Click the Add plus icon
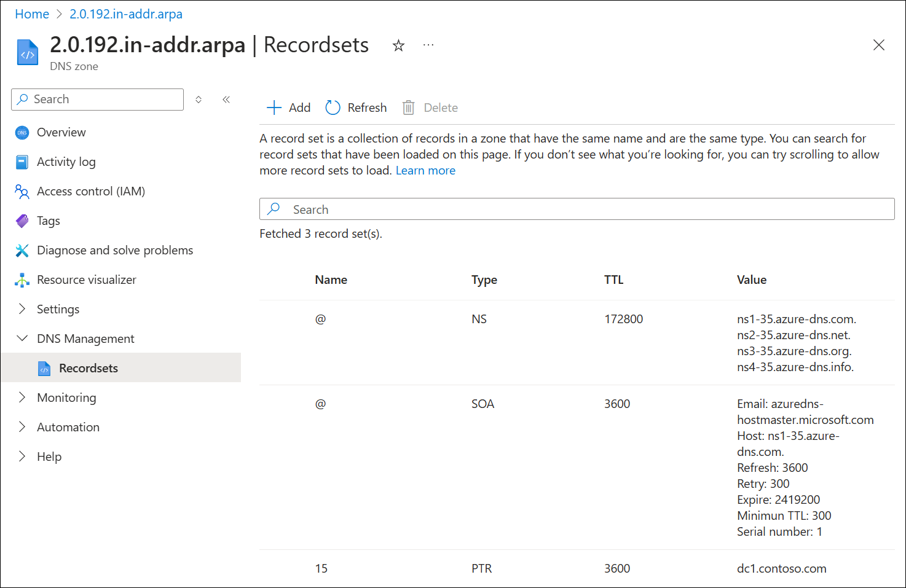 point(274,108)
